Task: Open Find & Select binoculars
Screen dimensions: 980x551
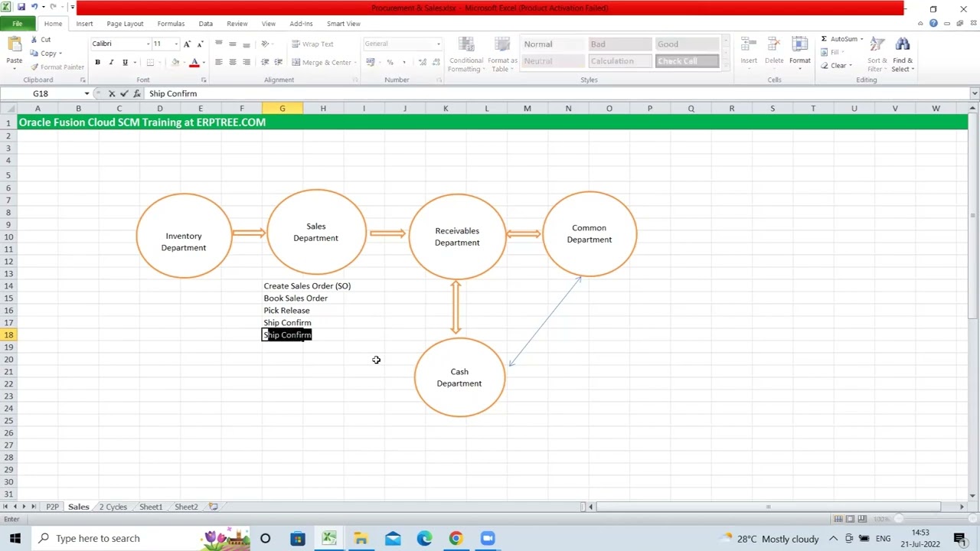Action: (903, 55)
